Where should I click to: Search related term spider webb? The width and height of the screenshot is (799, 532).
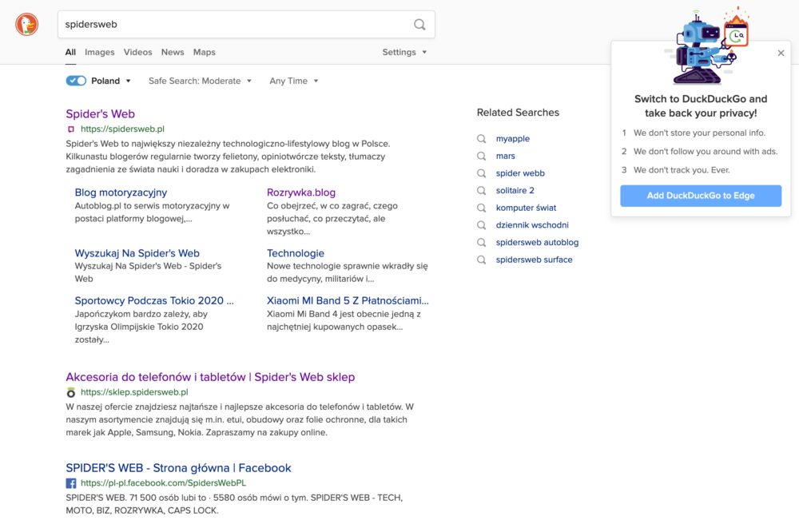click(x=520, y=173)
